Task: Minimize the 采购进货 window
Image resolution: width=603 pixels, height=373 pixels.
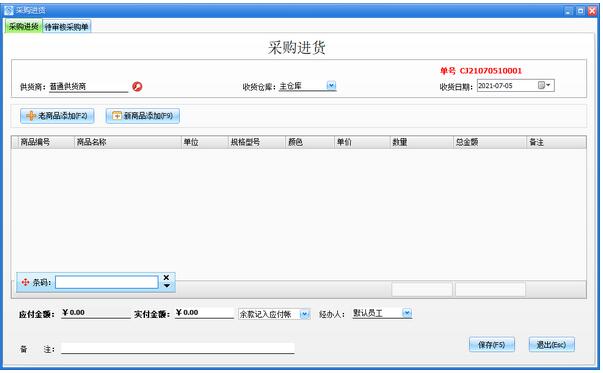Action: [569, 11]
